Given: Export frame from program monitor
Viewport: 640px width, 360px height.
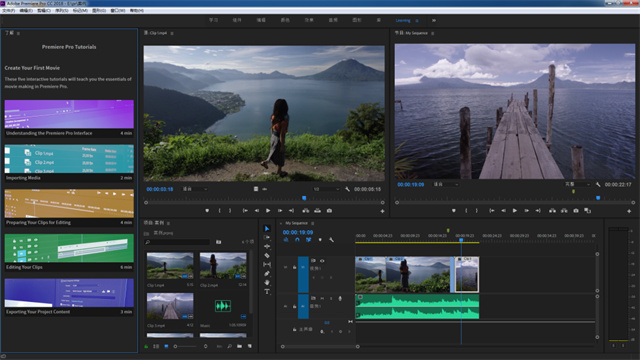Looking at the screenshot, I should [576, 211].
